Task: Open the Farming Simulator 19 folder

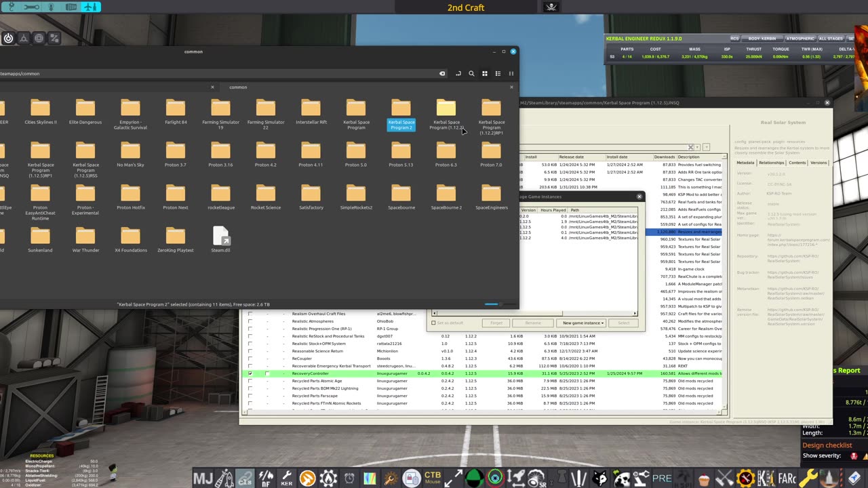Action: click(x=220, y=115)
